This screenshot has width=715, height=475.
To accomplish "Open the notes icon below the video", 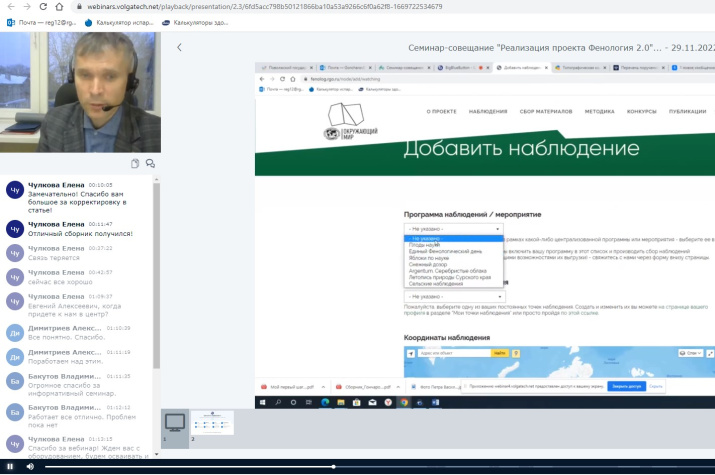I will 135,163.
